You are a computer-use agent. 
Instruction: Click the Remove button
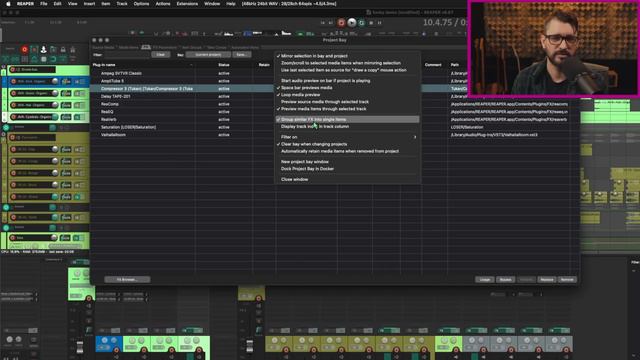coord(567,280)
